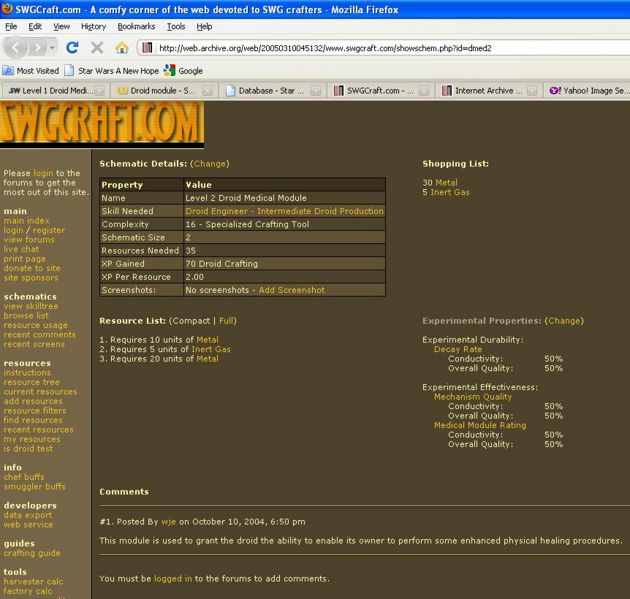Viewport: 630px width, 599px height.
Task: Close the Database - Star tab
Action: click(314, 90)
